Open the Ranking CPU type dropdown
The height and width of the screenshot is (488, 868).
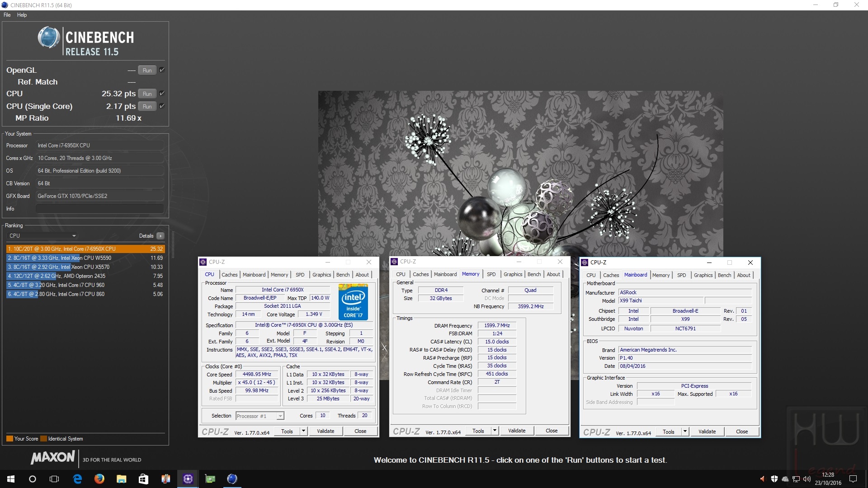tap(42, 236)
